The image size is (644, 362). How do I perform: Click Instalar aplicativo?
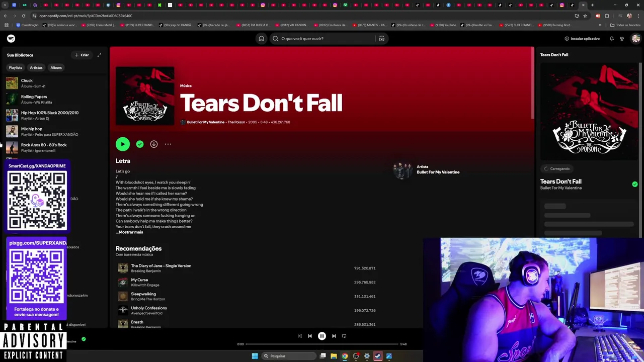point(582,39)
